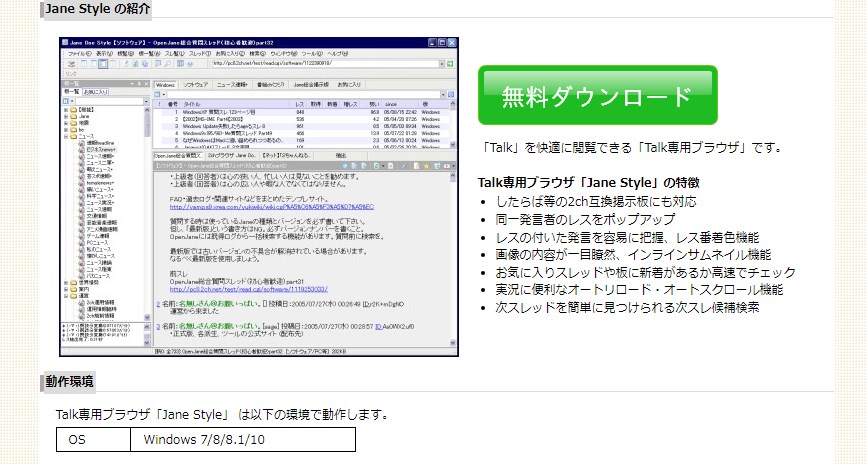This screenshot has width=867, height=464.
Task: Click the Jane Style の紹介 heading
Action: [97, 9]
